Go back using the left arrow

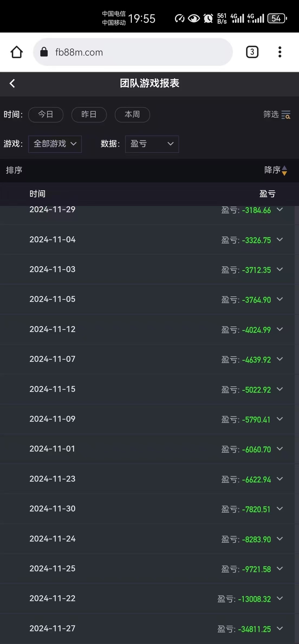point(12,83)
